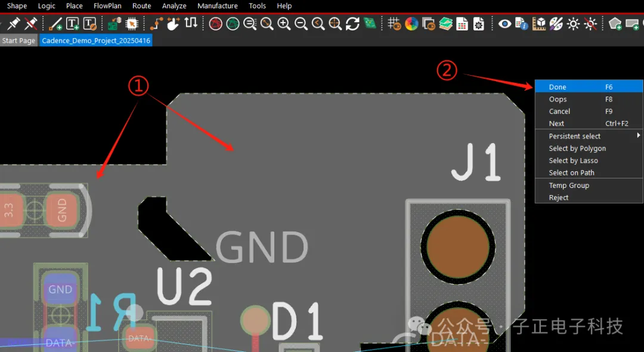Open the Help menu
The image size is (644, 352).
tap(284, 6)
